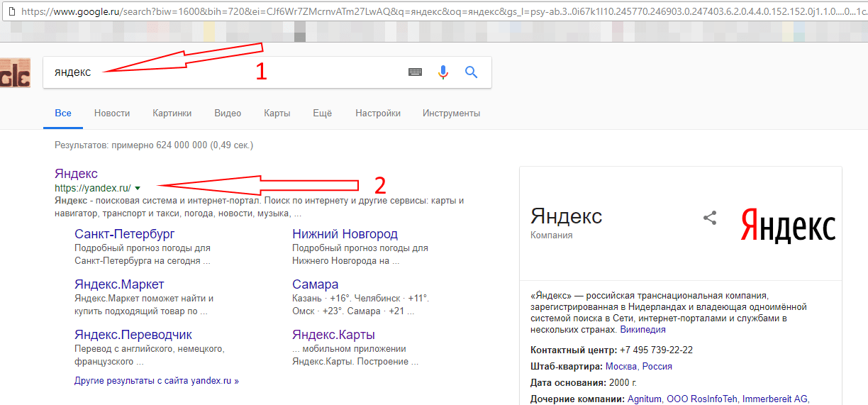
Task: Click the Википедия link in description
Action: pyautogui.click(x=642, y=330)
